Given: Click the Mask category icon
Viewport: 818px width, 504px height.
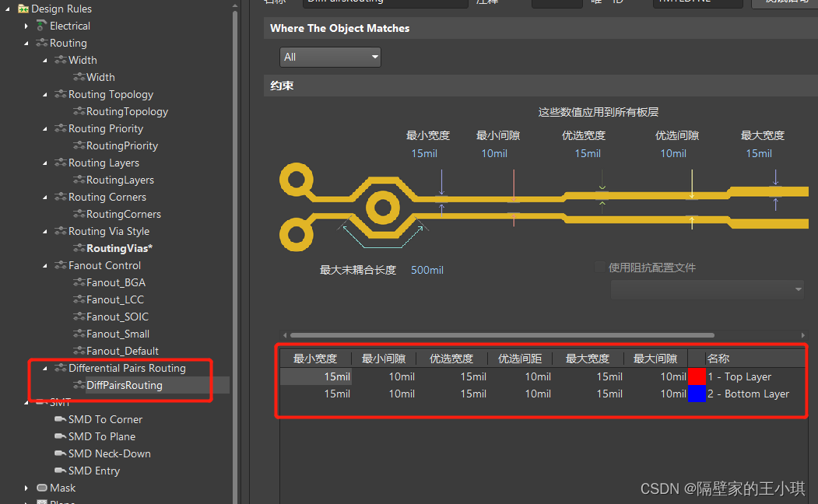Looking at the screenshot, I should [x=42, y=488].
